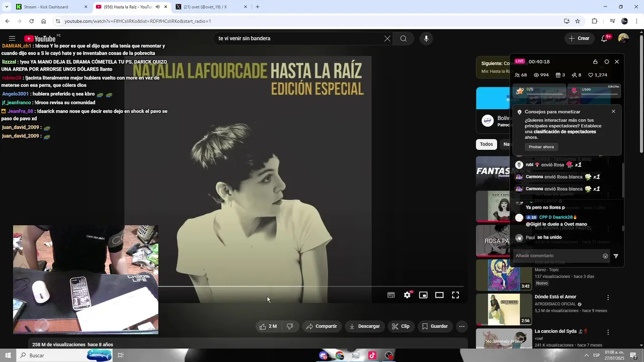This screenshot has height=362, width=644.
Task: Create a Clip of the video
Action: [400, 326]
